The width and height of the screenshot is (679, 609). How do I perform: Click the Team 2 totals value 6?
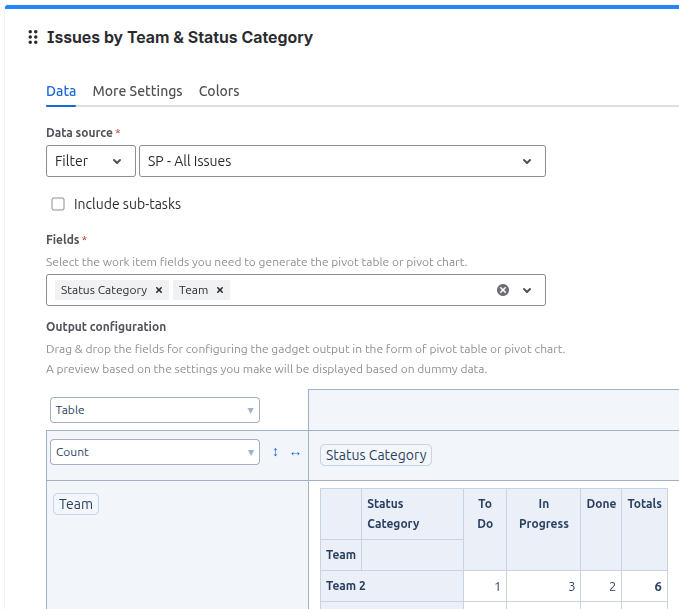click(644, 586)
